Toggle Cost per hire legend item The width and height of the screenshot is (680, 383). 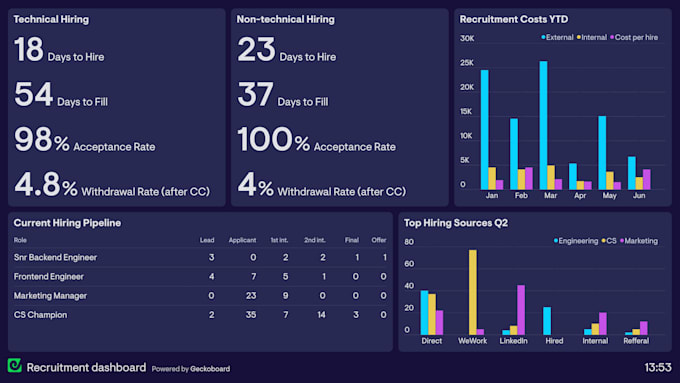pyautogui.click(x=634, y=37)
